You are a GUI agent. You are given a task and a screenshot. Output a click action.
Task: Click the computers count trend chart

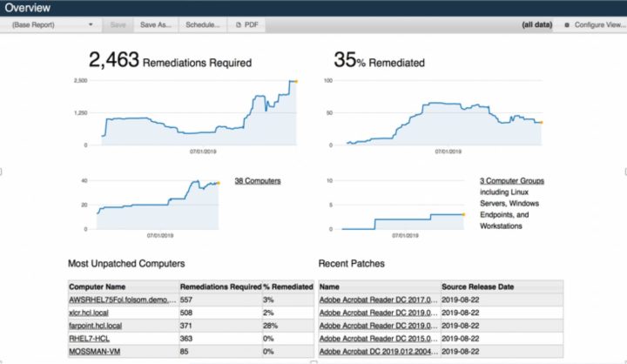click(x=152, y=207)
